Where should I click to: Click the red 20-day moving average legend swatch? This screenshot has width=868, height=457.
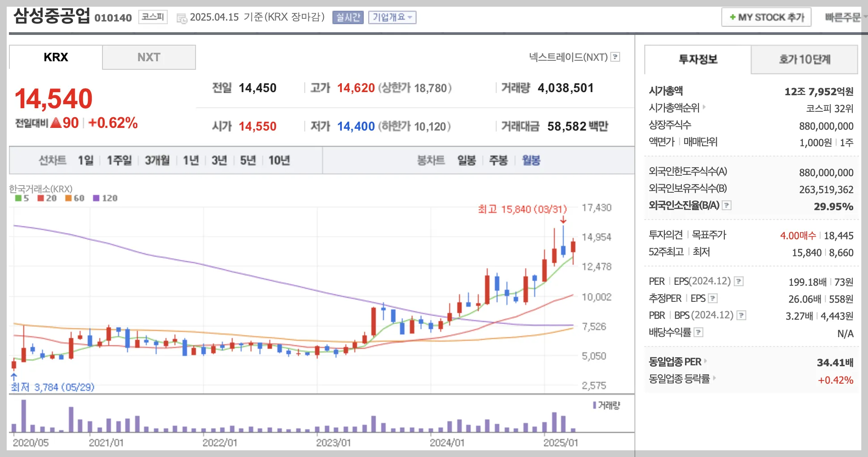[41, 198]
